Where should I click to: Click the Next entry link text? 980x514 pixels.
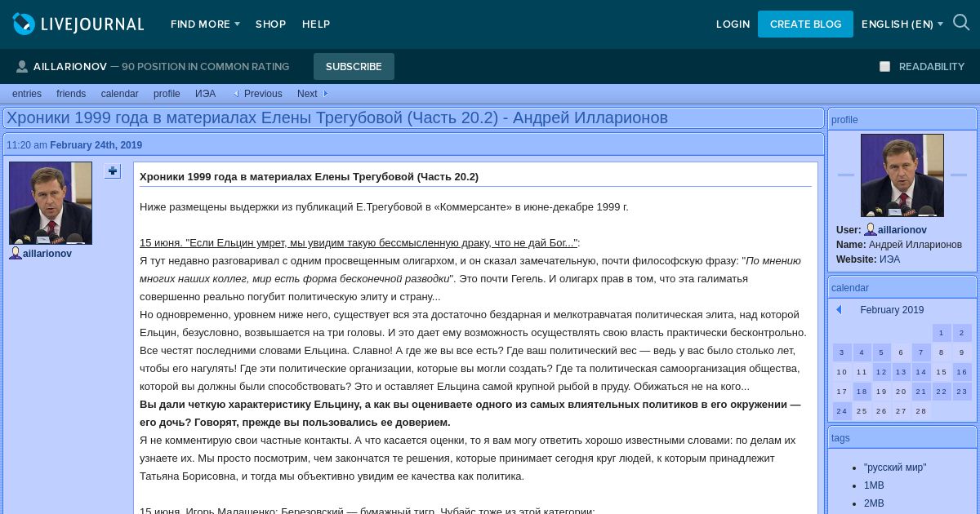coord(307,94)
